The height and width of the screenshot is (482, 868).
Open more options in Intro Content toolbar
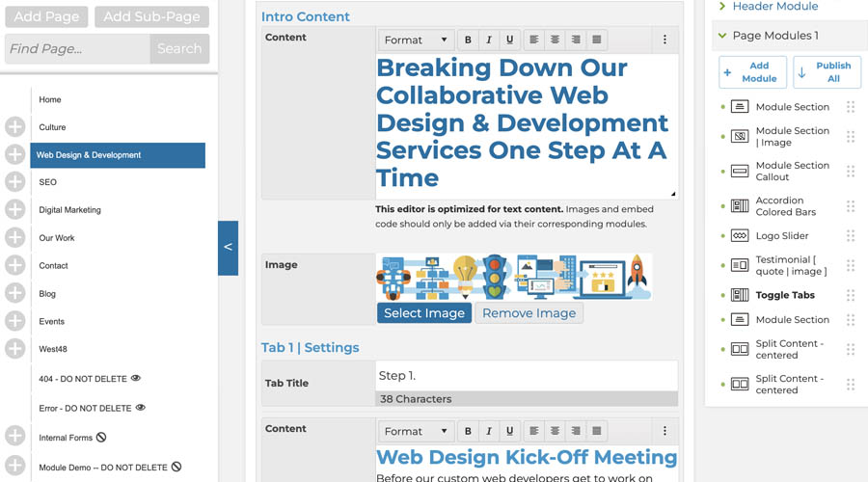[x=665, y=40]
